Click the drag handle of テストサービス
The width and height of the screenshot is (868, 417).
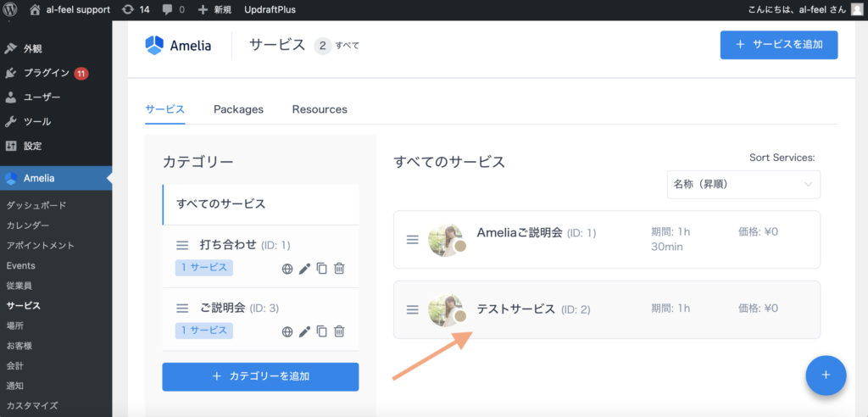(413, 309)
